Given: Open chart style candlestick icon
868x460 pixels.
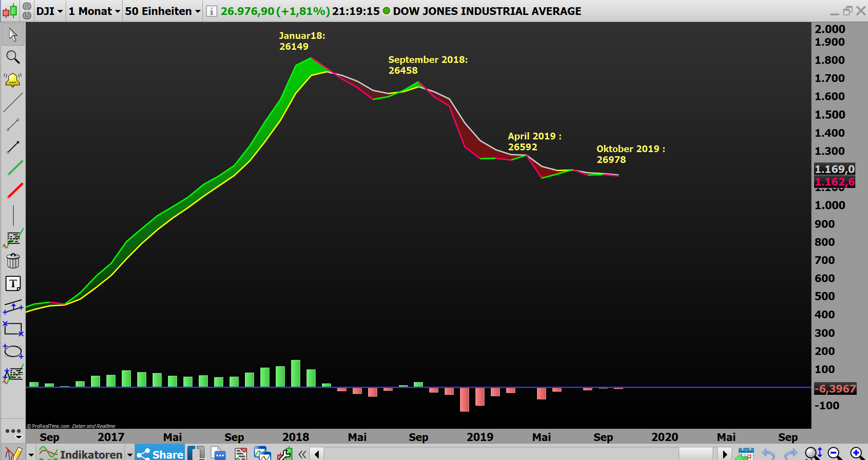Looking at the screenshot, I should [10, 11].
